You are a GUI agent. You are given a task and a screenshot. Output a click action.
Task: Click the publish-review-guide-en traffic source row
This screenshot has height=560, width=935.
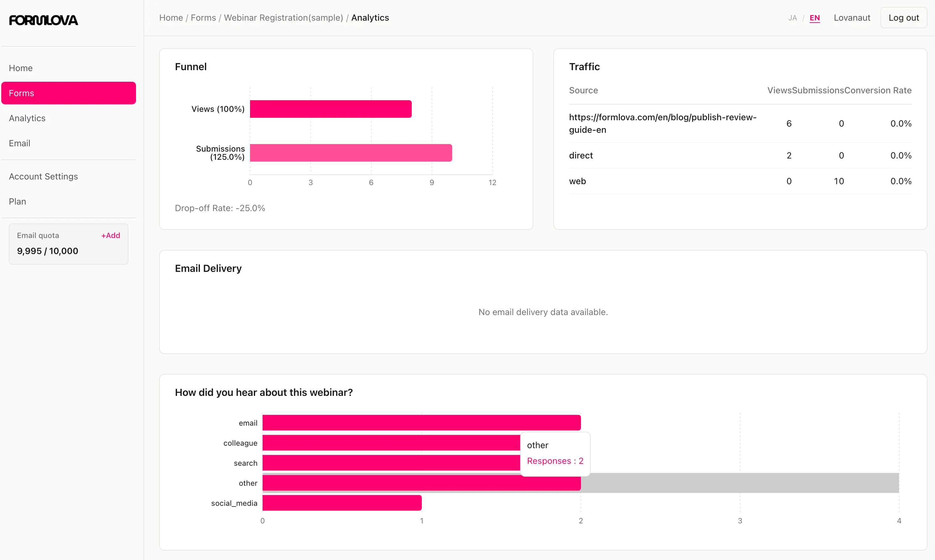pos(662,123)
